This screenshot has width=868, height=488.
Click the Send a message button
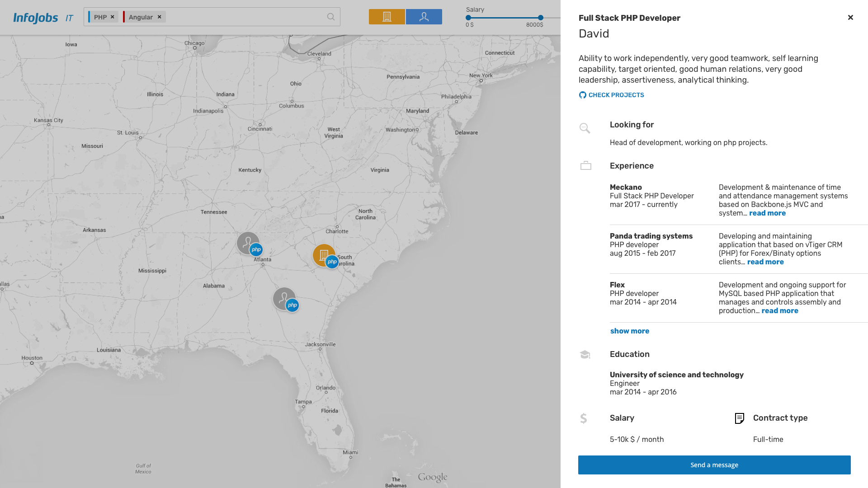[714, 465]
